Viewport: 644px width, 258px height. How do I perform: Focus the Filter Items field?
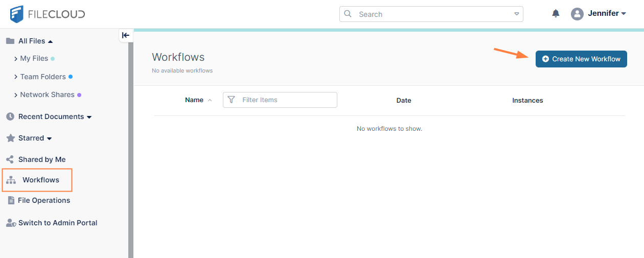280,100
